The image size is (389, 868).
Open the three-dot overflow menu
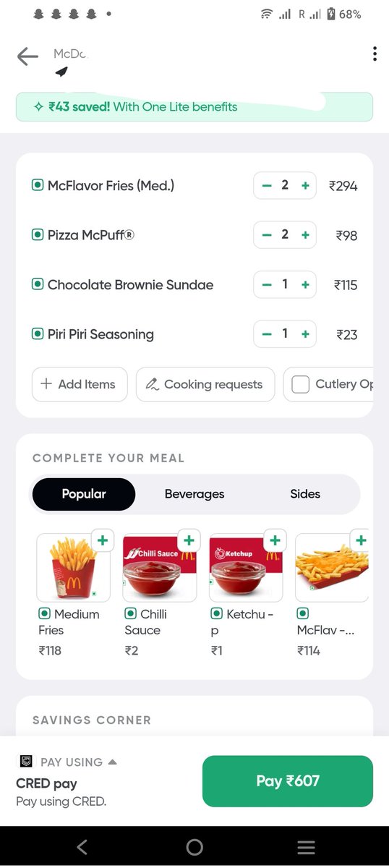point(374,54)
